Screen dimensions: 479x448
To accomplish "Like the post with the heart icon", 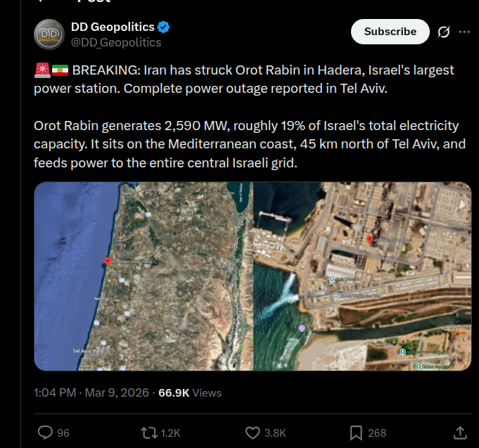I will [253, 433].
